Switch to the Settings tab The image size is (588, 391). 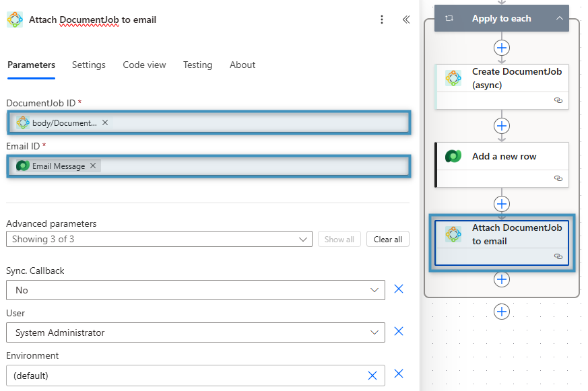pyautogui.click(x=89, y=65)
